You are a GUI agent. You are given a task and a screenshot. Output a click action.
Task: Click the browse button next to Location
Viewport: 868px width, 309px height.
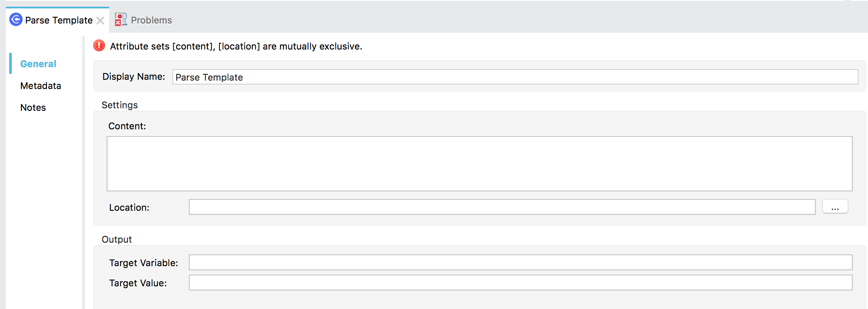click(x=835, y=207)
